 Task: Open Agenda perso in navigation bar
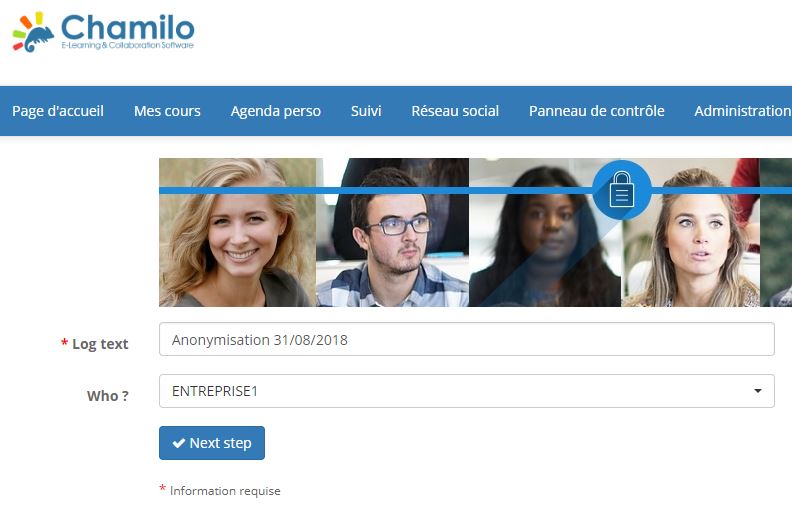276,111
